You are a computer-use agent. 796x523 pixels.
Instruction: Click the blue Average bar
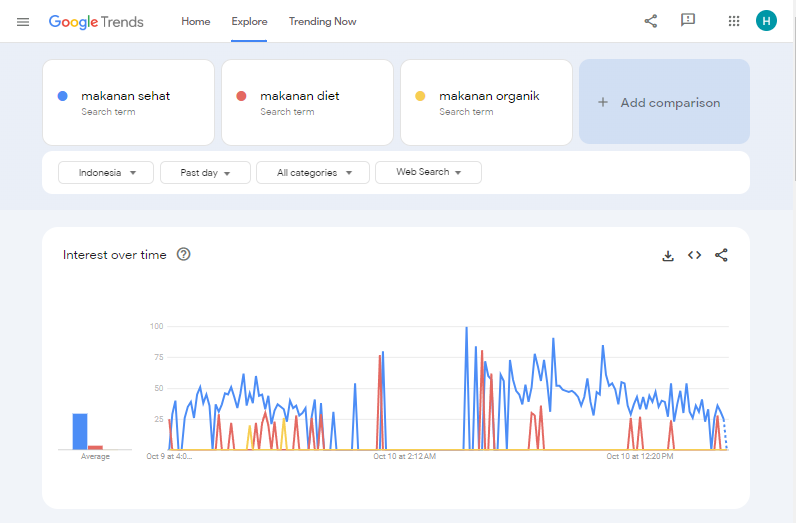80,432
